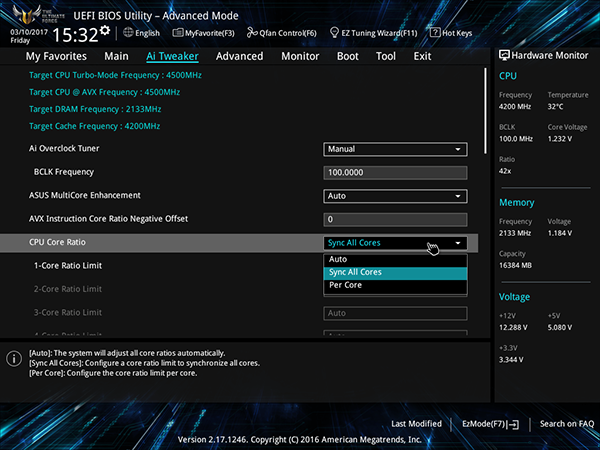Open the Tool tab
Screen dimensions: 600x450
pyautogui.click(x=386, y=56)
